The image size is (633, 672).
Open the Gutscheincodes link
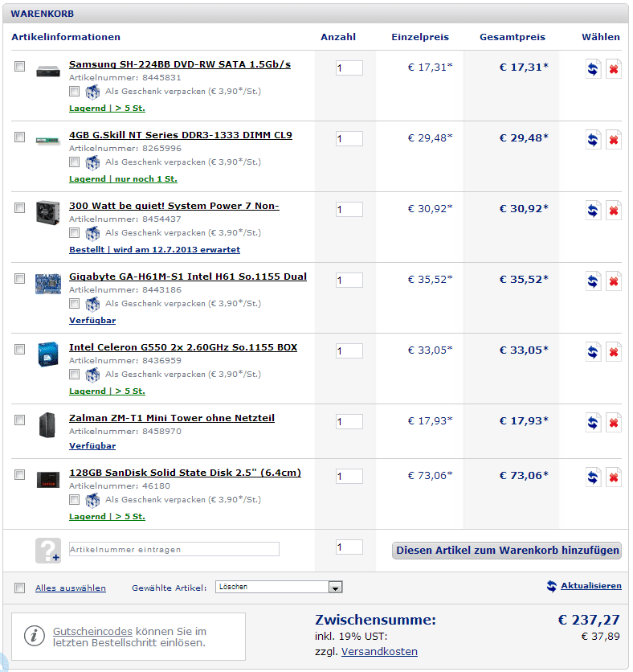tap(92, 632)
